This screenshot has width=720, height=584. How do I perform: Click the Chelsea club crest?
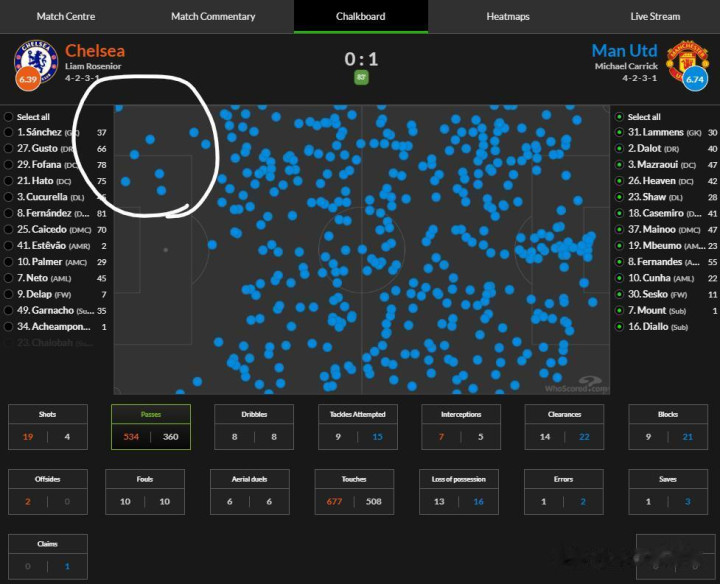click(x=36, y=61)
